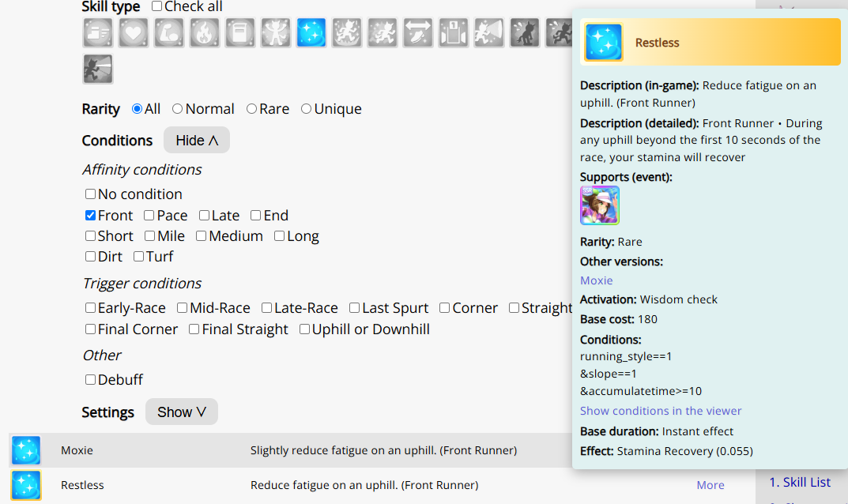Click the Moxie uphill fatigue description
848x504 pixels.
(383, 450)
